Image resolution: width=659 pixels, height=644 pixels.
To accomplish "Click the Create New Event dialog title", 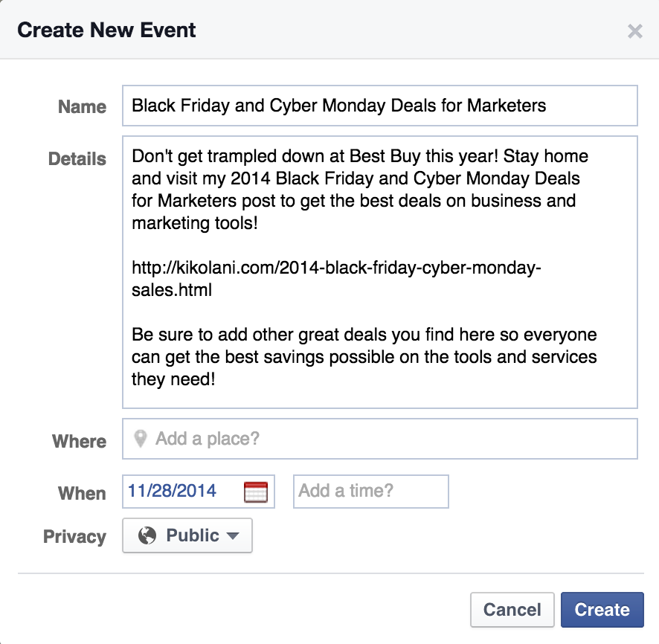I will pos(106,30).
